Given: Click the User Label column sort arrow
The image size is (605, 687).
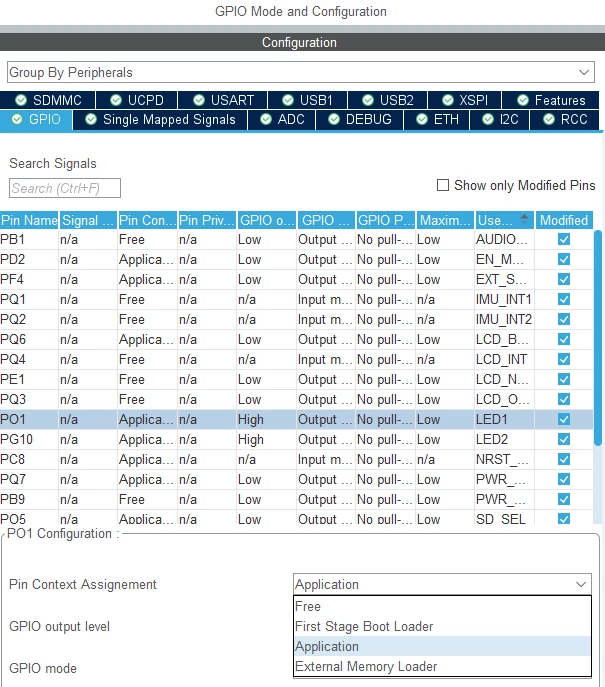Looking at the screenshot, I should [524, 219].
